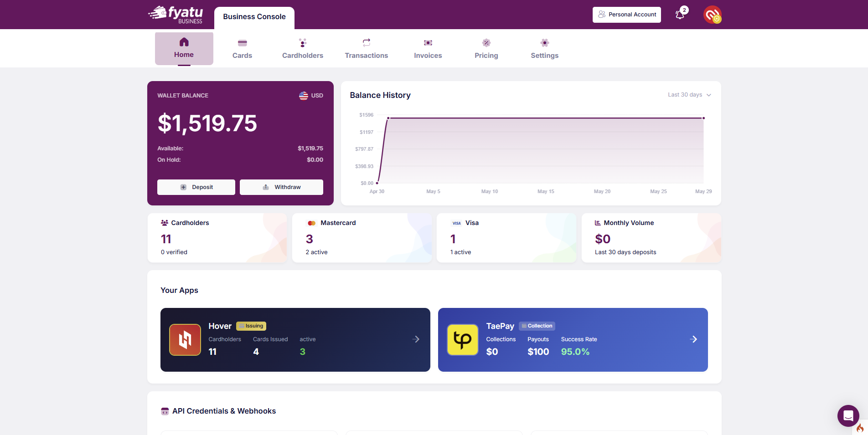Viewport: 868px width, 435px height.
Task: Open the Visa stat card
Action: click(506, 238)
